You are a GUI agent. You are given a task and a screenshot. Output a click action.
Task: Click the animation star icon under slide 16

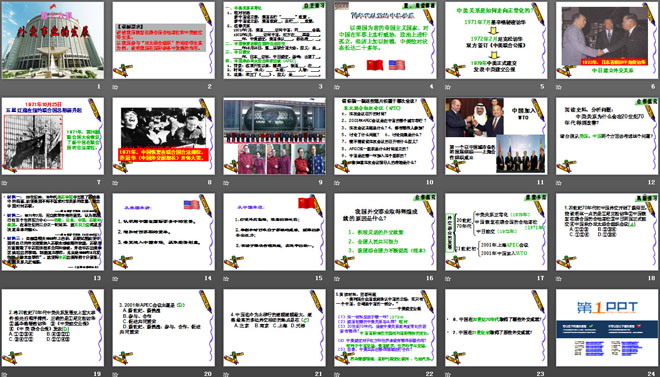pyautogui.click(x=336, y=278)
